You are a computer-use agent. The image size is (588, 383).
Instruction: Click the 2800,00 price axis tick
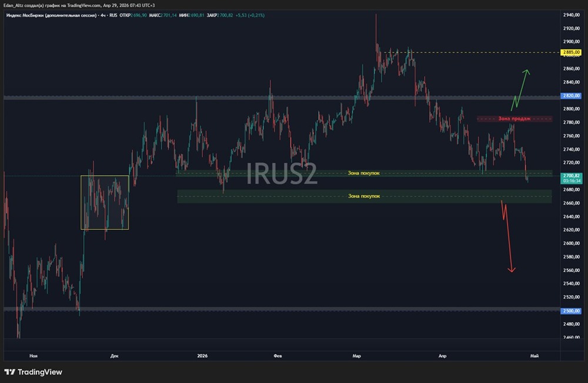coord(571,109)
